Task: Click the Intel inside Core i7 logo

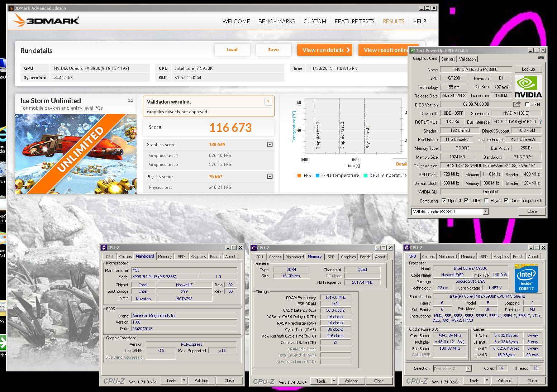Action: [x=526, y=278]
